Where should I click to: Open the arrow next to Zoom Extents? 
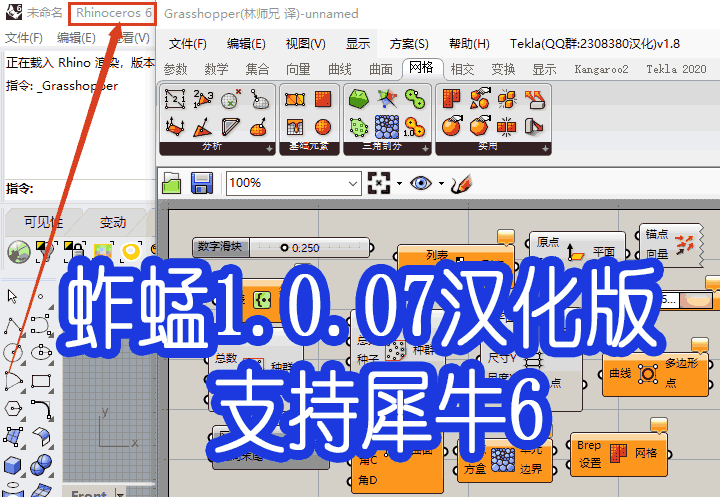coord(399,183)
